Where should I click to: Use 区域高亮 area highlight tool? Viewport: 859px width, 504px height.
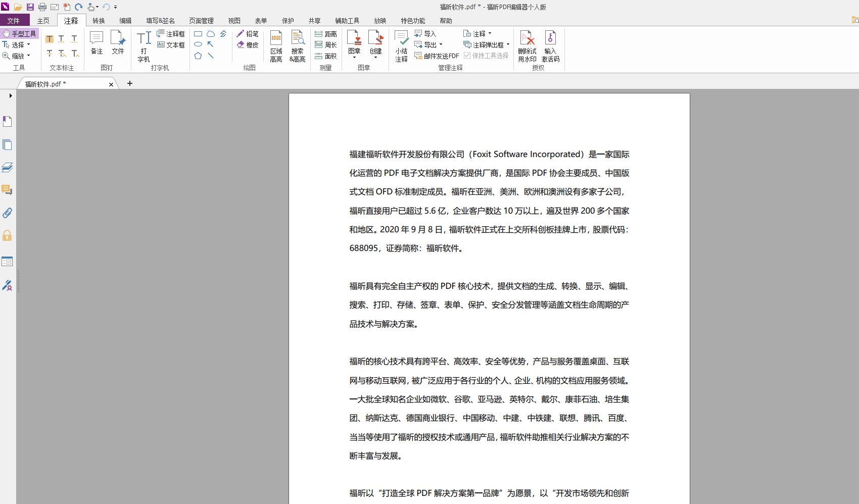click(276, 46)
